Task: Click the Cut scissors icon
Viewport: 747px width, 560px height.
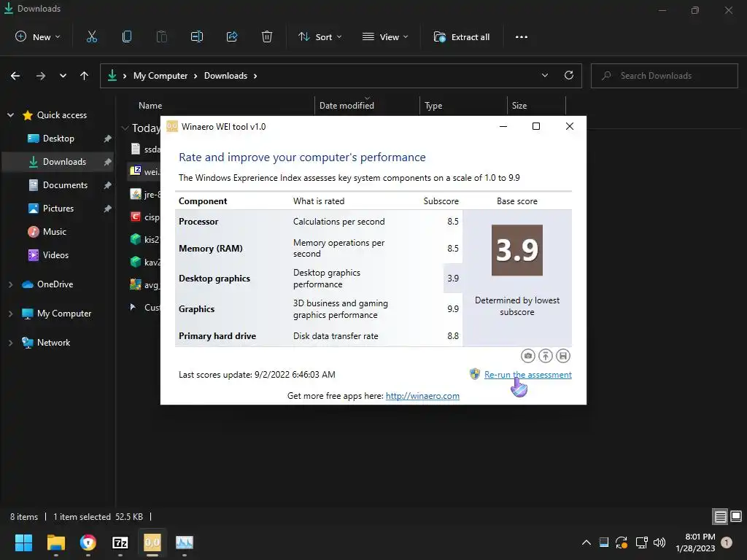Action: click(92, 37)
